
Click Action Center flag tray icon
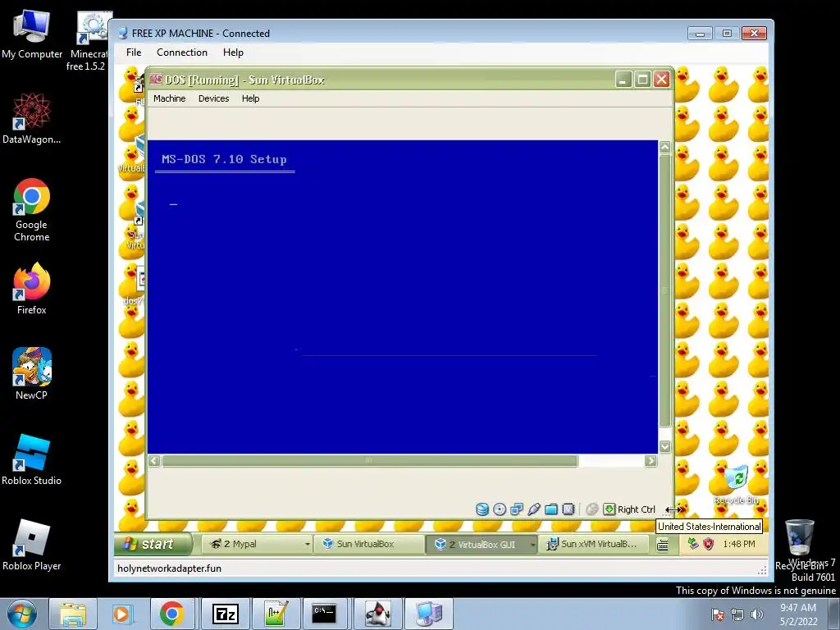(x=717, y=614)
